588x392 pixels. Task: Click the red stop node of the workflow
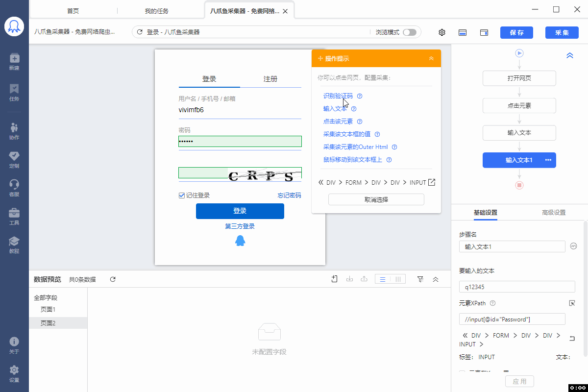[x=519, y=185]
